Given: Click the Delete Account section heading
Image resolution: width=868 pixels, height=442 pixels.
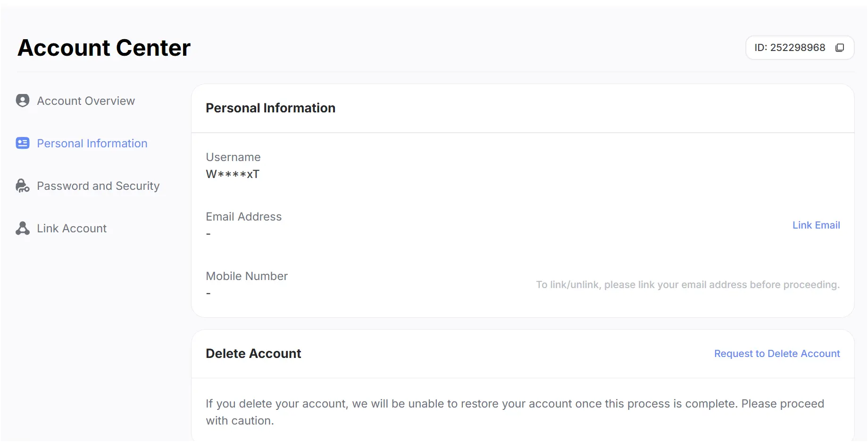Looking at the screenshot, I should pos(253,354).
